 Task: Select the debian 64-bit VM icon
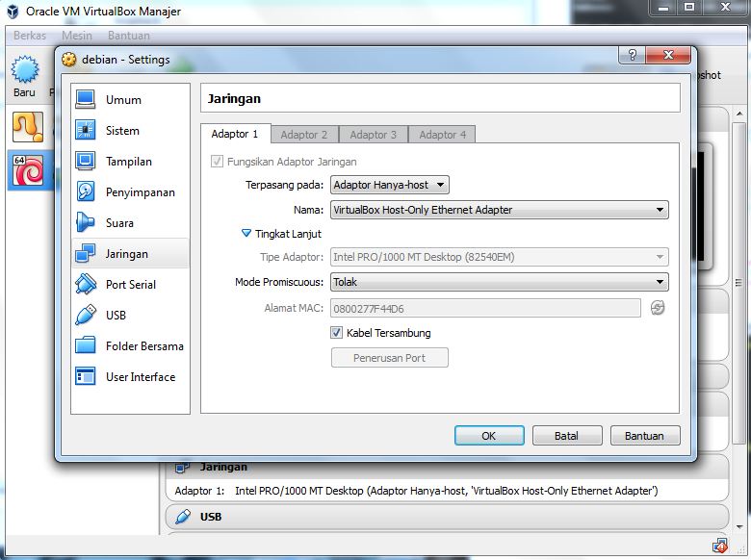click(28, 170)
